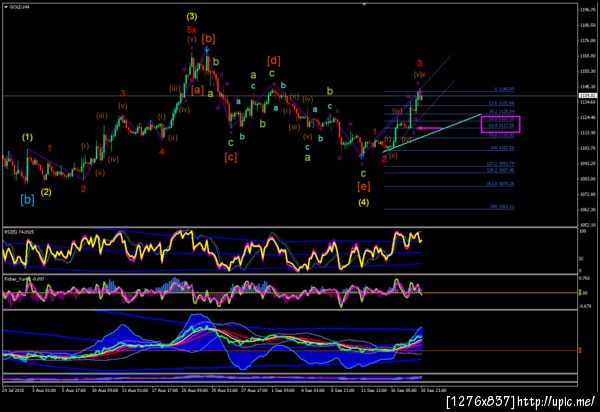Screen dimensions: 600x412
Task: Select the yellow (4) wave label
Action: point(364,202)
